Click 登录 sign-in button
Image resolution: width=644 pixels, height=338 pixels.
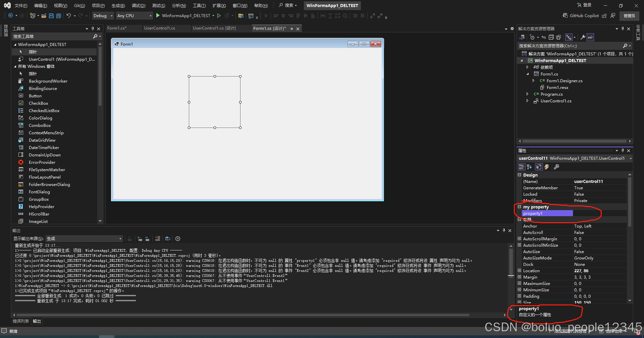coord(584,5)
